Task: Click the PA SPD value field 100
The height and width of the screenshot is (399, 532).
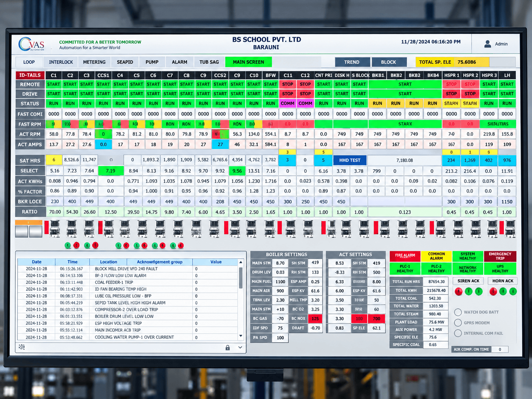Action: click(280, 338)
